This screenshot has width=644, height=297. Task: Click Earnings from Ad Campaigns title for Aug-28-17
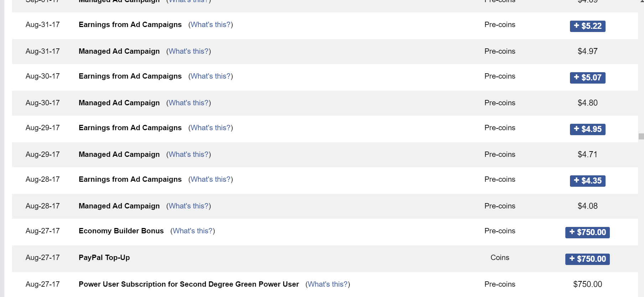(x=130, y=179)
